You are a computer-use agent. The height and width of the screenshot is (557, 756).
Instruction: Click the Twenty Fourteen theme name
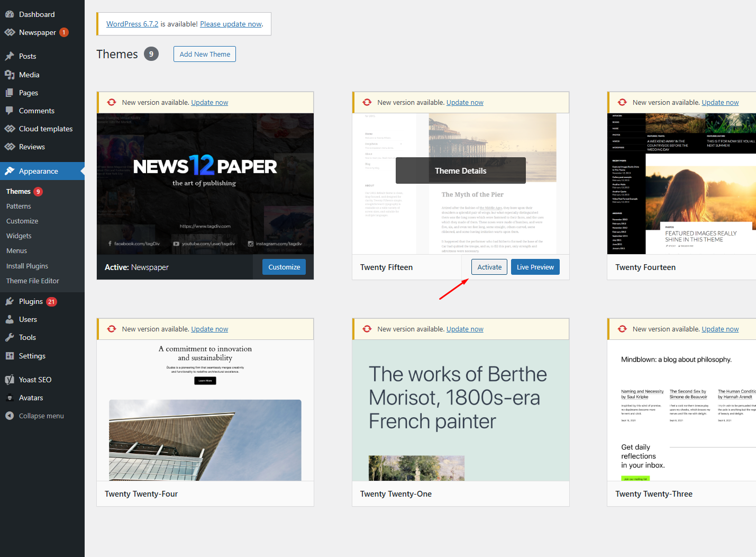click(645, 267)
